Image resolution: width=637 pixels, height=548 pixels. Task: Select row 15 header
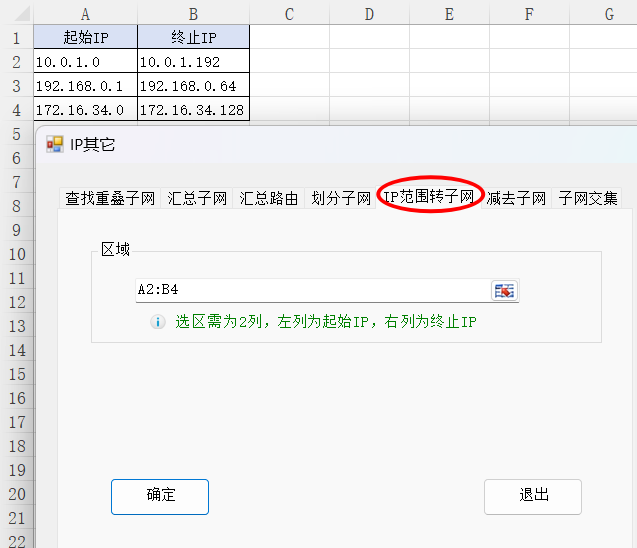[x=17, y=374]
